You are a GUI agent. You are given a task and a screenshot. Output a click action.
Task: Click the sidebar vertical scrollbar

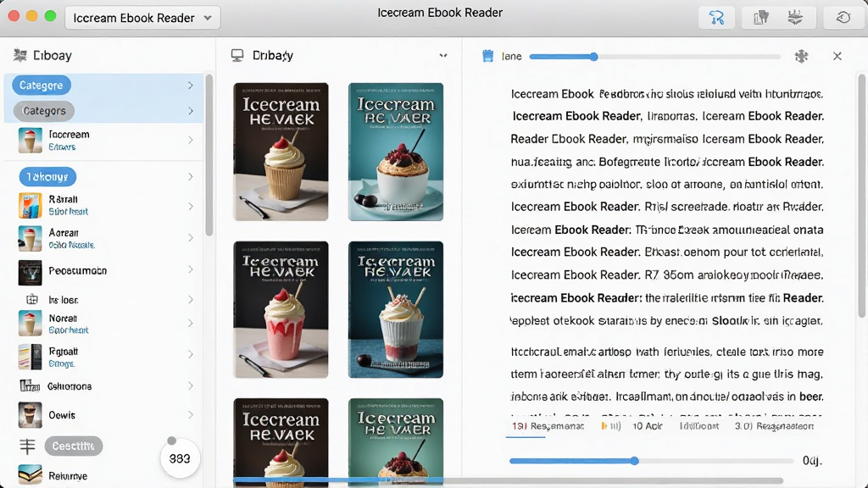(x=209, y=156)
